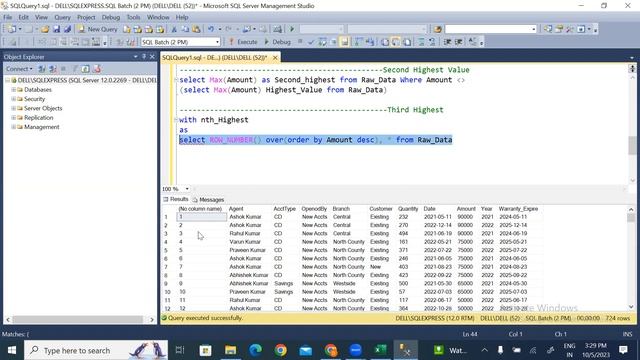Open the Help menu
The width and height of the screenshot is (640, 360).
182,18
